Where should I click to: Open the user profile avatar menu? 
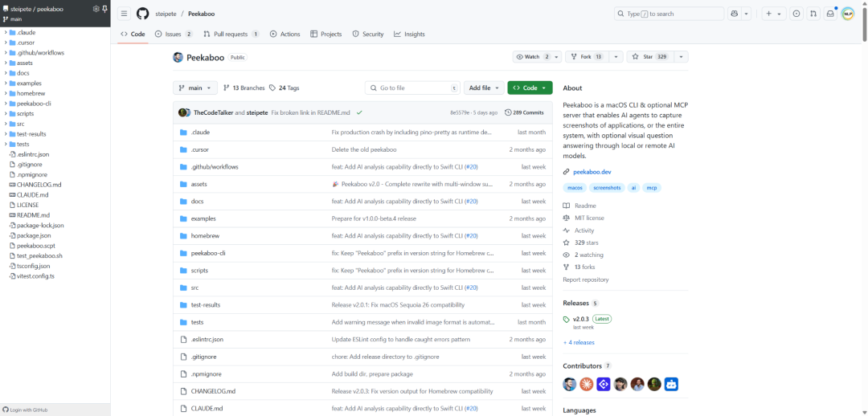(x=848, y=14)
